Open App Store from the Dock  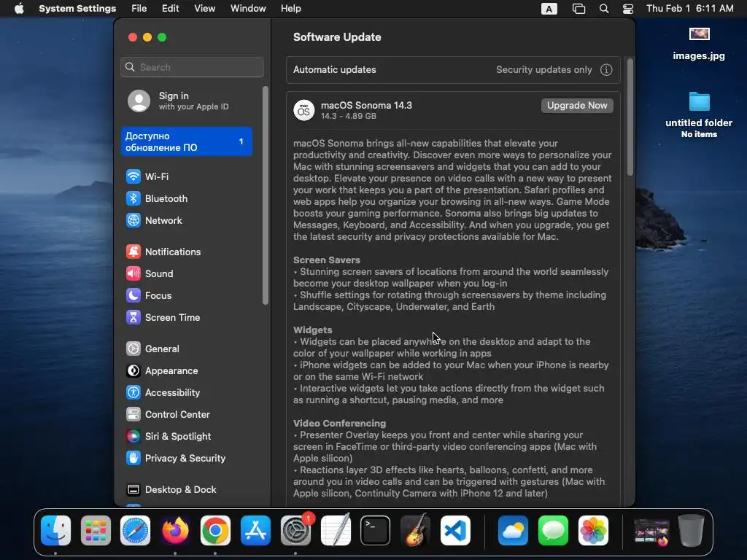(x=255, y=531)
